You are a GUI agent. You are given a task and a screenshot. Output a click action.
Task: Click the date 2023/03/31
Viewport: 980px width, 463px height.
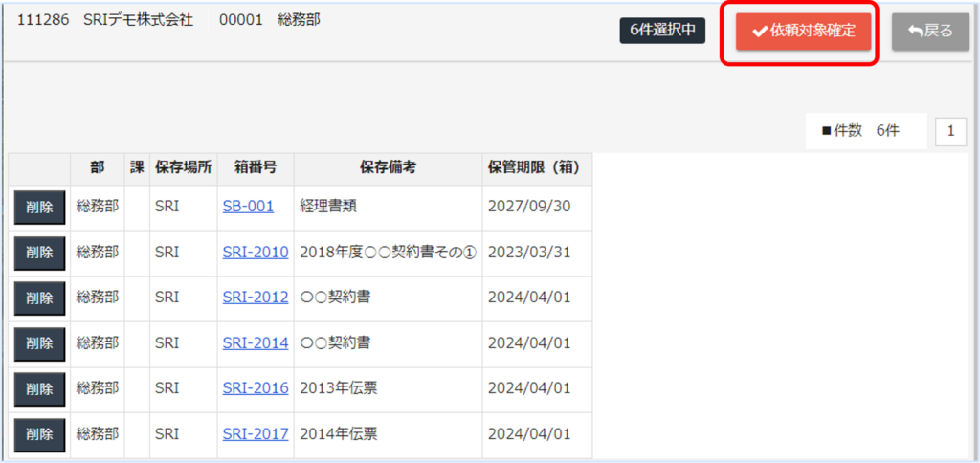pos(528,253)
